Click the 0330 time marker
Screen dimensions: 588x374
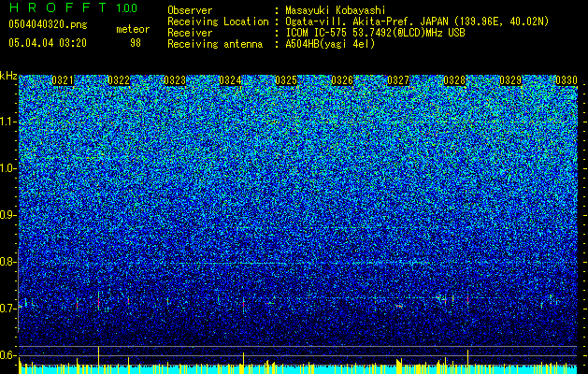566,80
